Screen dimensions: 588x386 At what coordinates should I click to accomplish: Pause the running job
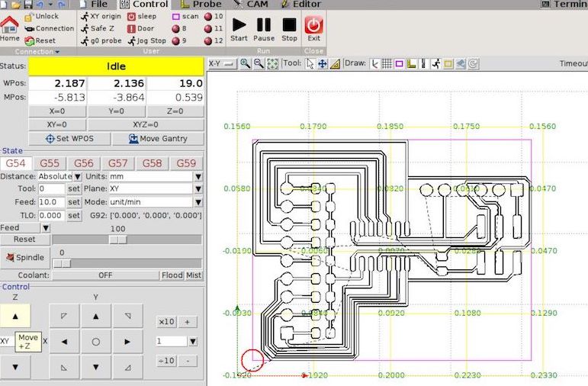click(264, 29)
